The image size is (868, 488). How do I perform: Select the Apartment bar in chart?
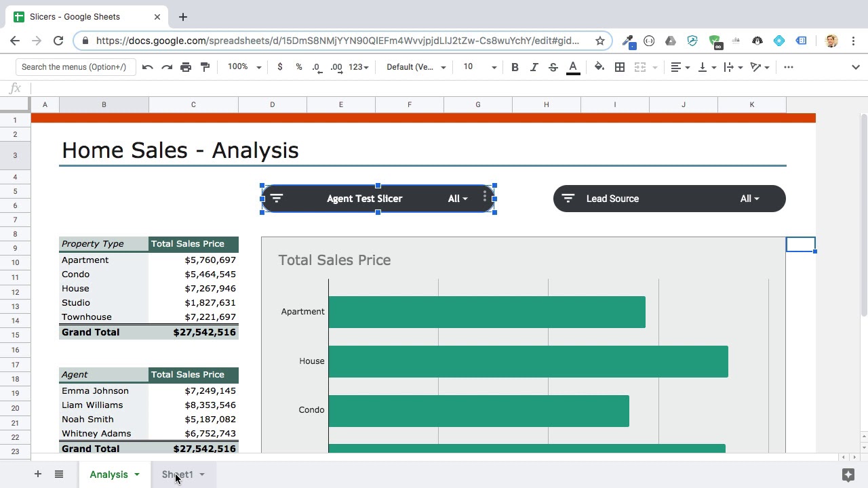coord(487,312)
